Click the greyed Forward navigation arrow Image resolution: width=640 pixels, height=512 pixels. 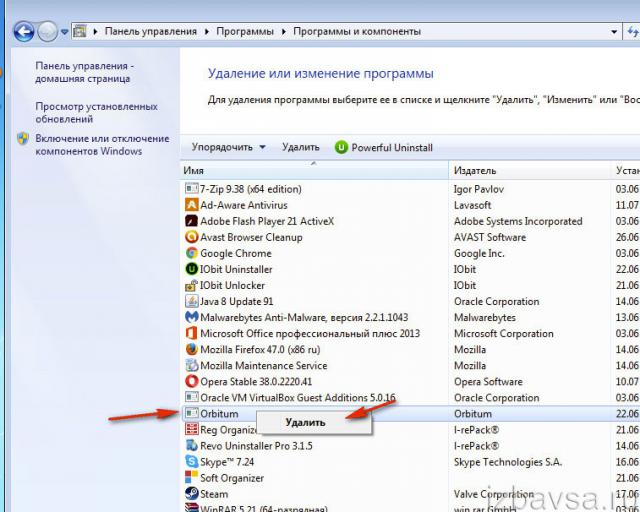coord(48,31)
